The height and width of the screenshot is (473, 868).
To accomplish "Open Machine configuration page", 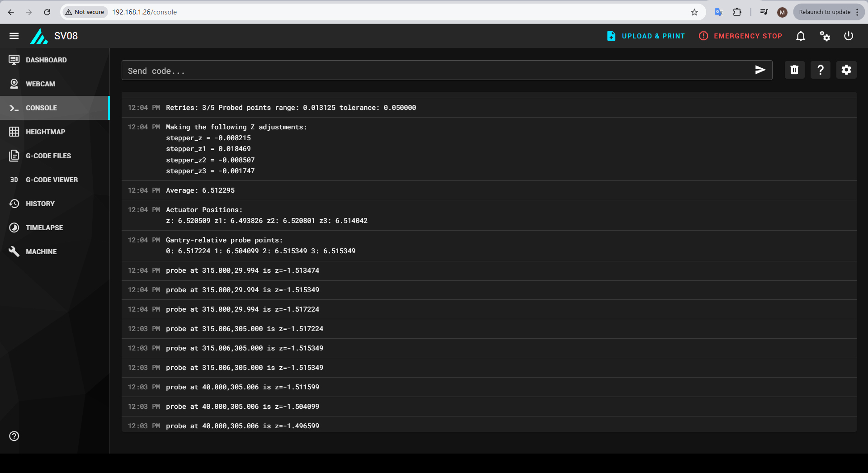I will [41, 252].
